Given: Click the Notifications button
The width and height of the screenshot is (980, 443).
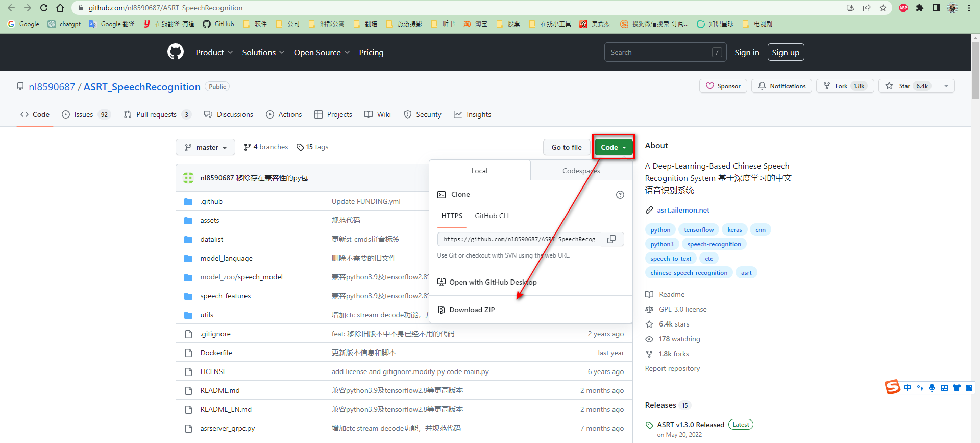Looking at the screenshot, I should pyautogui.click(x=781, y=86).
